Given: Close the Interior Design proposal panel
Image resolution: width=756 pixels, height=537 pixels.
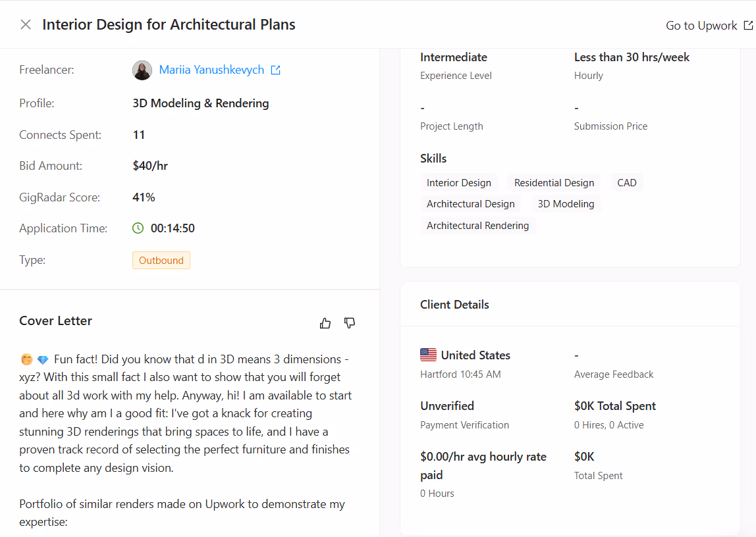Looking at the screenshot, I should (26, 24).
